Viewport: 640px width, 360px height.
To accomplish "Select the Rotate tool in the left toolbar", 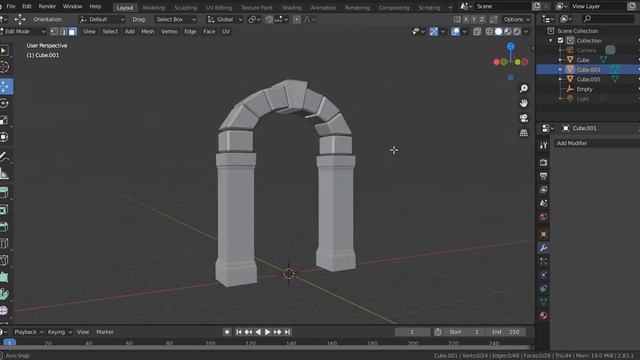I will [x=4, y=103].
